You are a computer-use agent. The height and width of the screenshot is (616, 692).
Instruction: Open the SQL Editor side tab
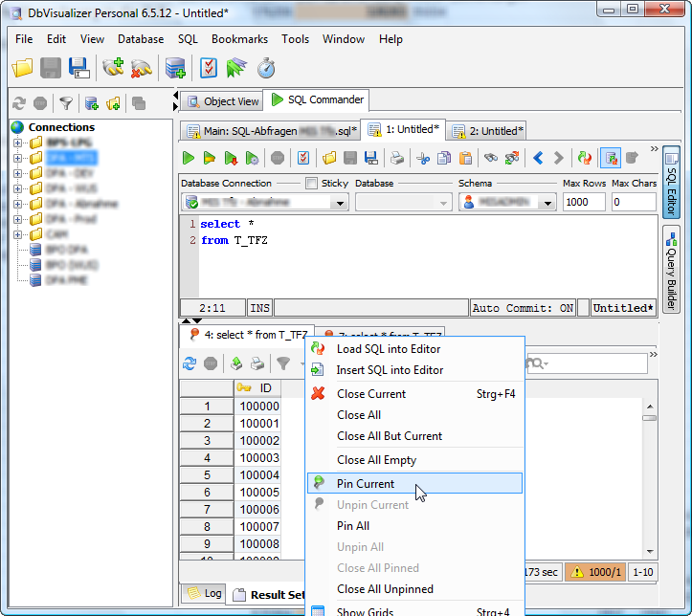click(671, 182)
